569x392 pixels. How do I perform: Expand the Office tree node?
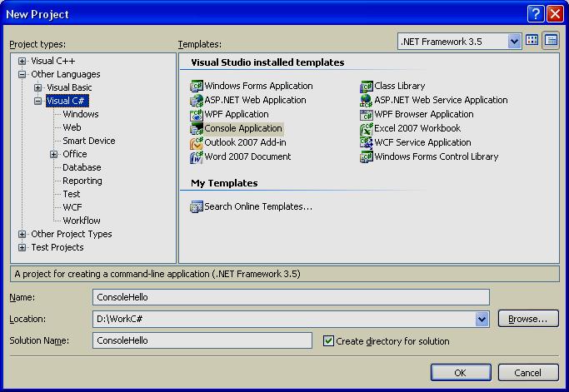pos(53,155)
